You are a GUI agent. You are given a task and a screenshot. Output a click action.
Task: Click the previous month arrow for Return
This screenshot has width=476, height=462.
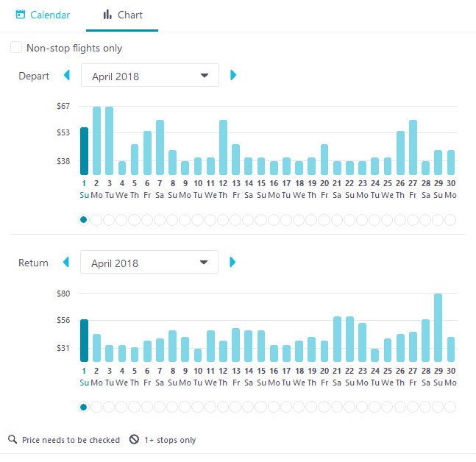(x=67, y=262)
